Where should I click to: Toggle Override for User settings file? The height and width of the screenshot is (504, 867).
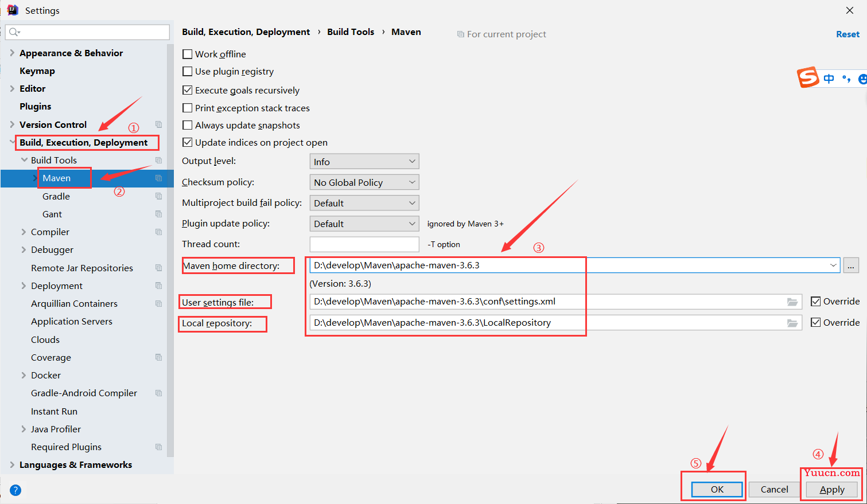coord(815,301)
